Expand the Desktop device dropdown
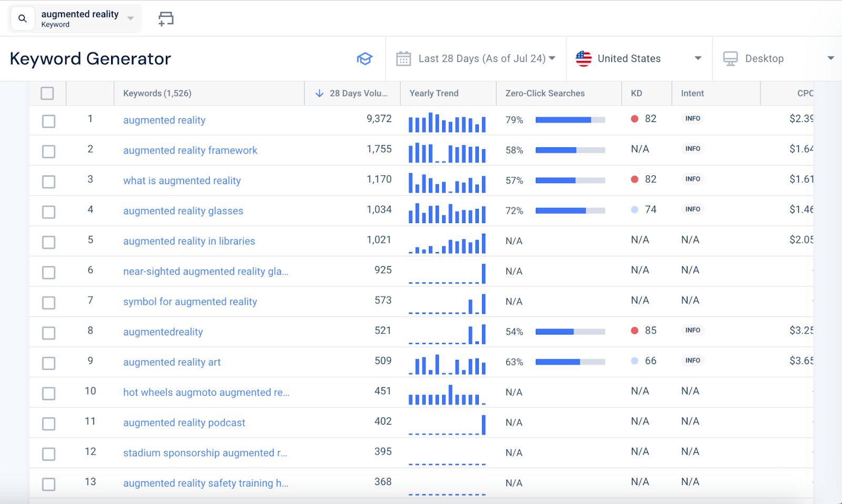 pos(830,58)
